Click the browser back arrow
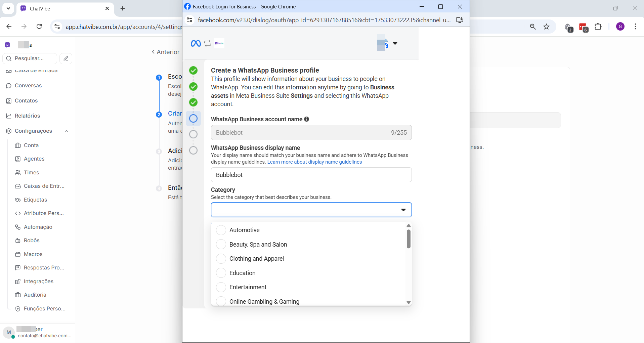644x343 pixels. coord(9,27)
